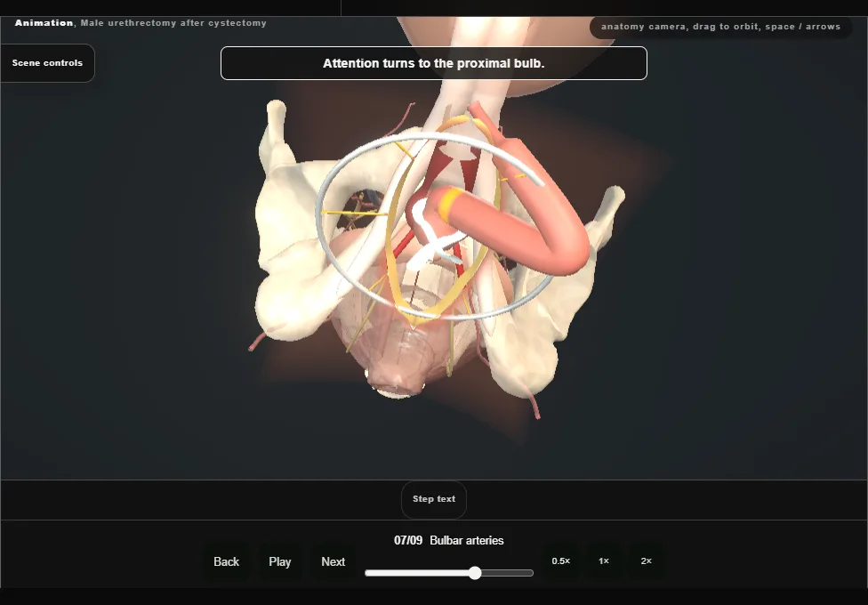
Task: Play the animation
Action: (279, 561)
